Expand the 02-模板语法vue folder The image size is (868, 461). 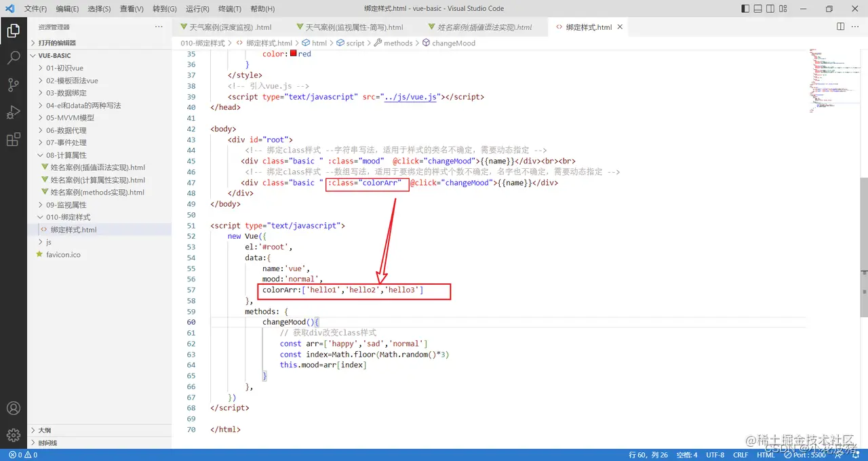pos(99,81)
